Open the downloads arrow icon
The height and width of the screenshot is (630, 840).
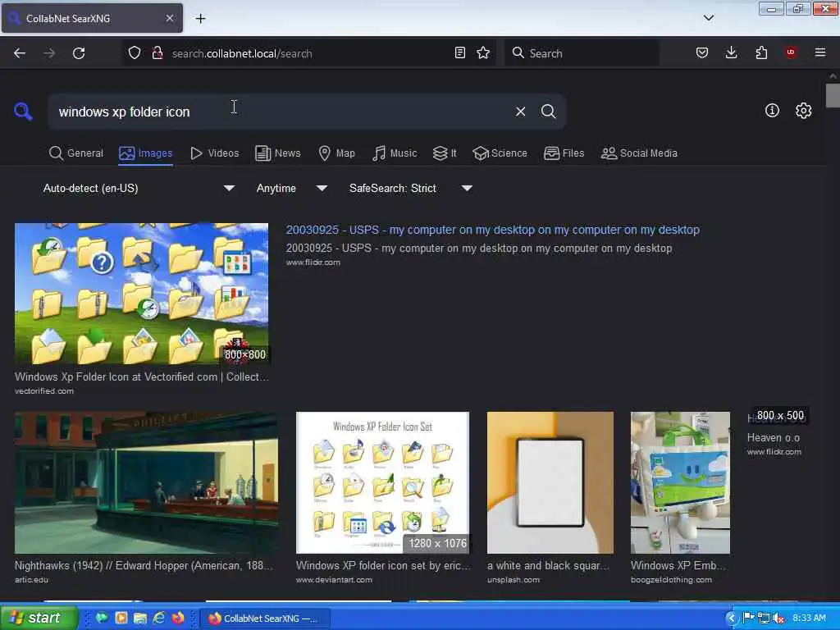click(x=731, y=52)
